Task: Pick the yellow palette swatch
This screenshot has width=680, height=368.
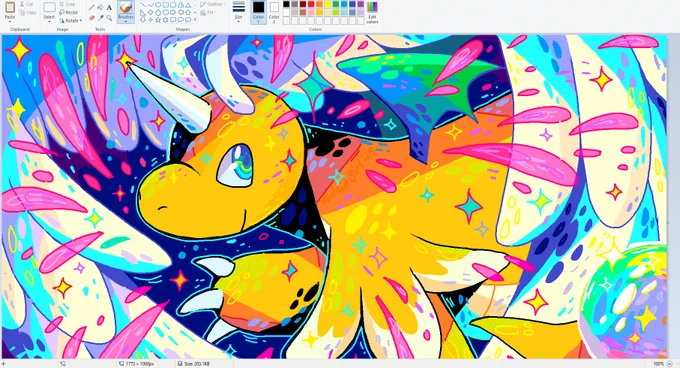Action: (x=327, y=4)
